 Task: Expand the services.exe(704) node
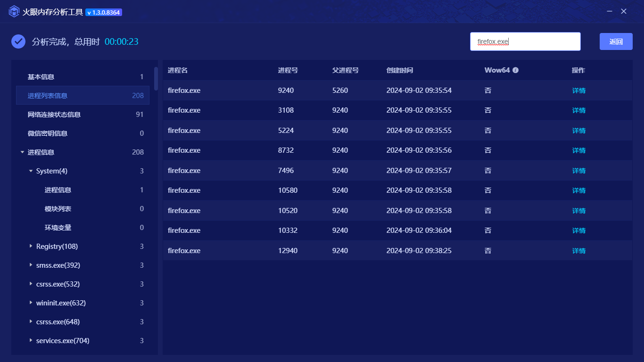coord(31,341)
